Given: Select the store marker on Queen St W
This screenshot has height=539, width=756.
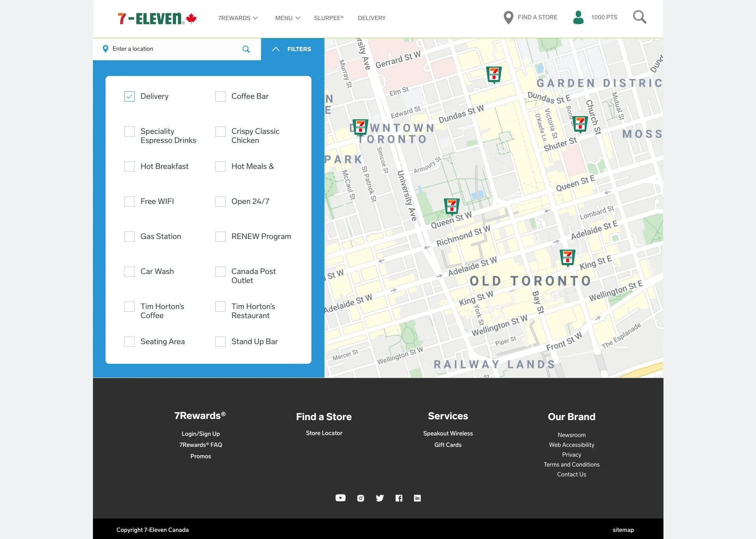Looking at the screenshot, I should tap(452, 206).
